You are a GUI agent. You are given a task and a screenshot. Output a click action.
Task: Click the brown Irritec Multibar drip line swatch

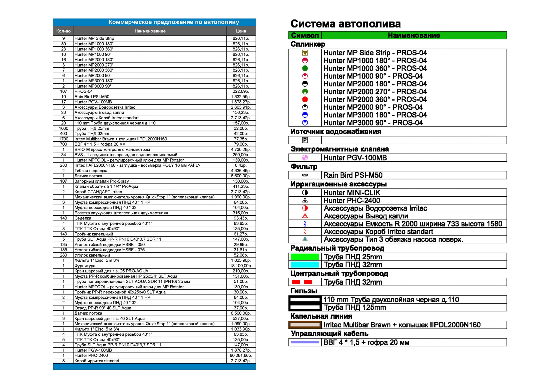[305, 325]
